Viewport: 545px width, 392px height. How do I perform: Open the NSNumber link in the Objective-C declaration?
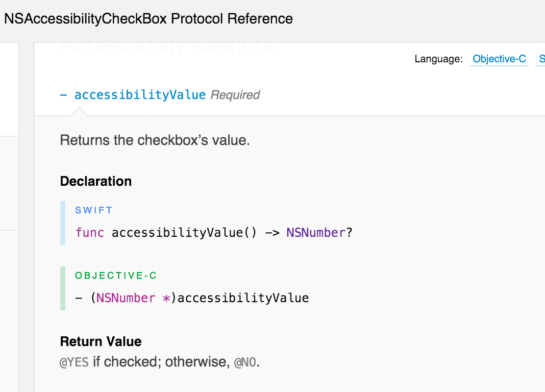point(126,298)
